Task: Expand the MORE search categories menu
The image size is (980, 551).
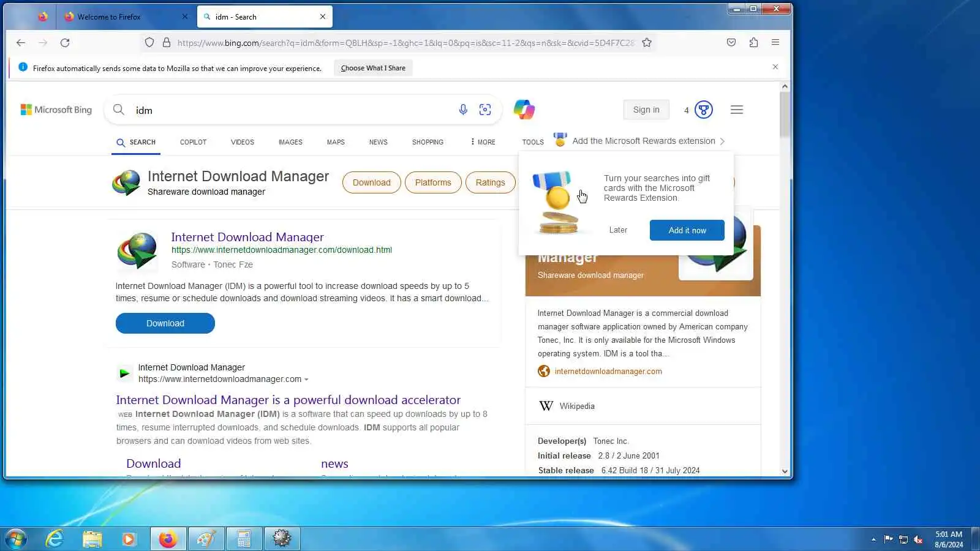Action: click(483, 142)
